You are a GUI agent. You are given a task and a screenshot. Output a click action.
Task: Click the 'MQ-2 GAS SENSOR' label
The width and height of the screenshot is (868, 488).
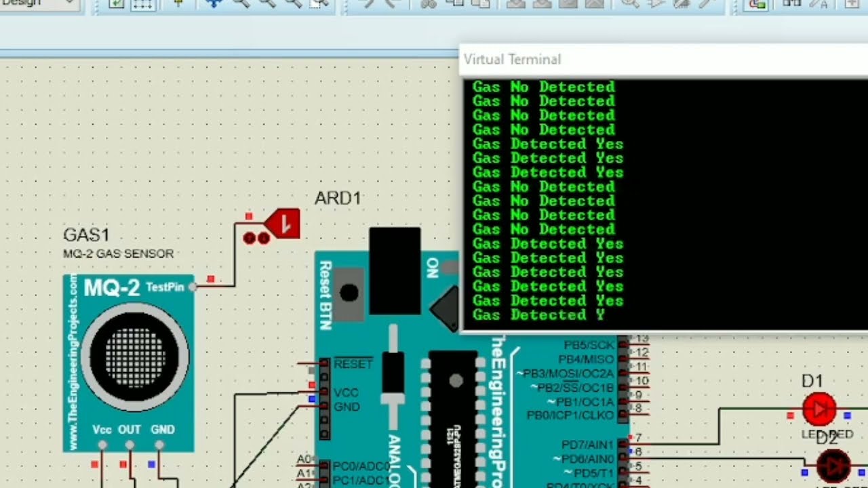click(118, 253)
